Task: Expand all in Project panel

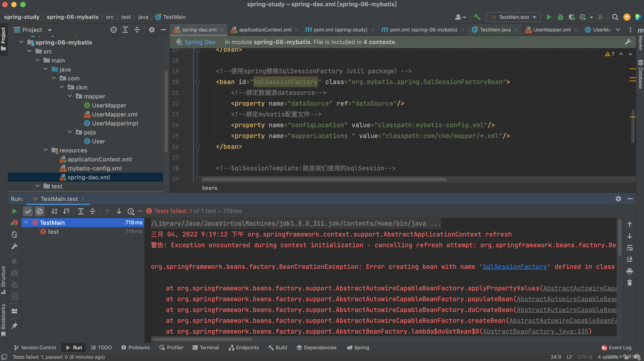Action: tap(125, 30)
